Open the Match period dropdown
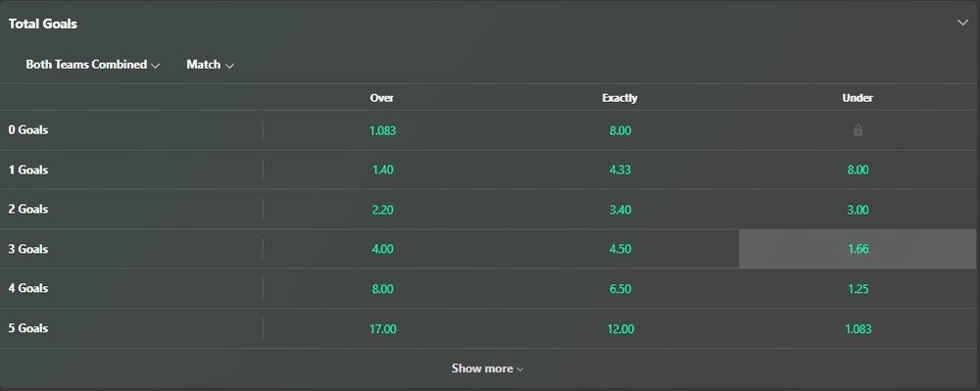Image resolution: width=980 pixels, height=391 pixels. (210, 65)
